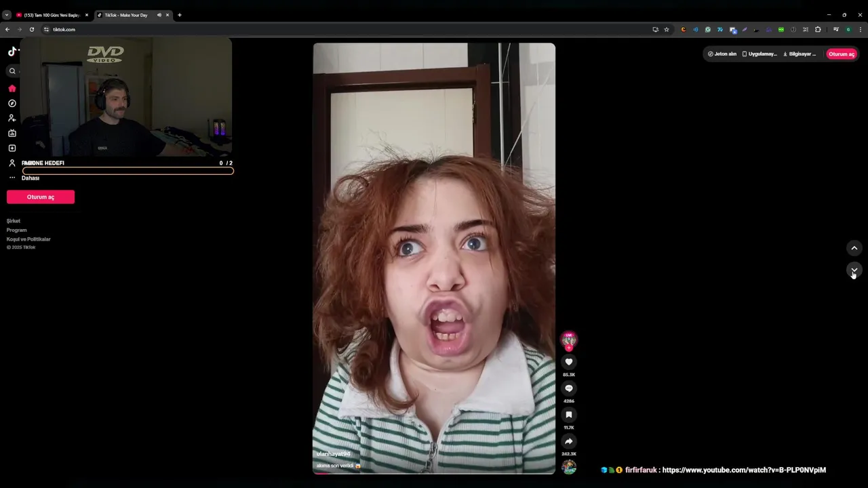
Task: Click the 85.3K likes count
Action: click(x=569, y=375)
